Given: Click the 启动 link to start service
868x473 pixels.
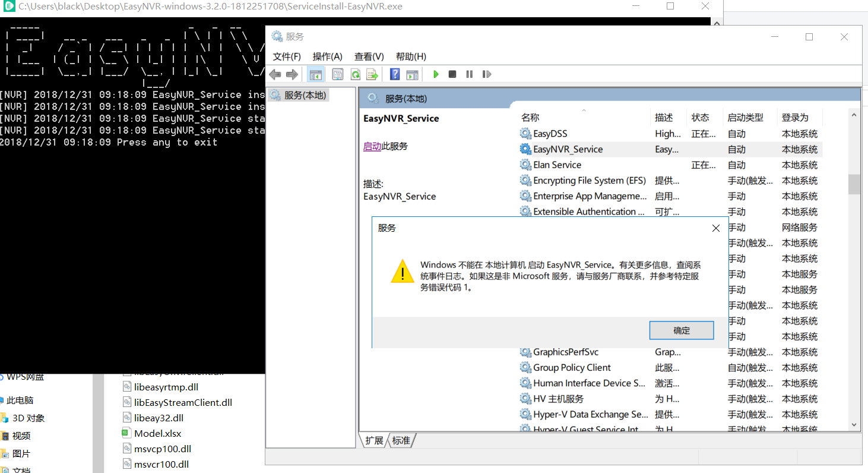Looking at the screenshot, I should pyautogui.click(x=372, y=146).
